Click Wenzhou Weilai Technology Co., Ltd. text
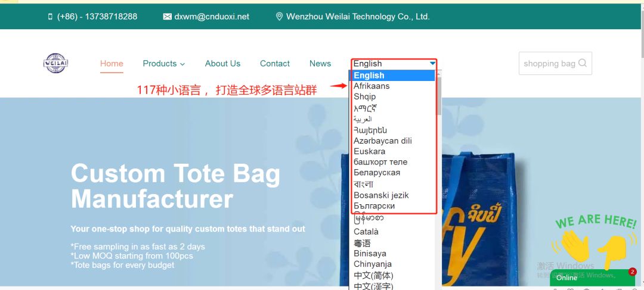The height and width of the screenshot is (290, 644). pyautogui.click(x=358, y=17)
